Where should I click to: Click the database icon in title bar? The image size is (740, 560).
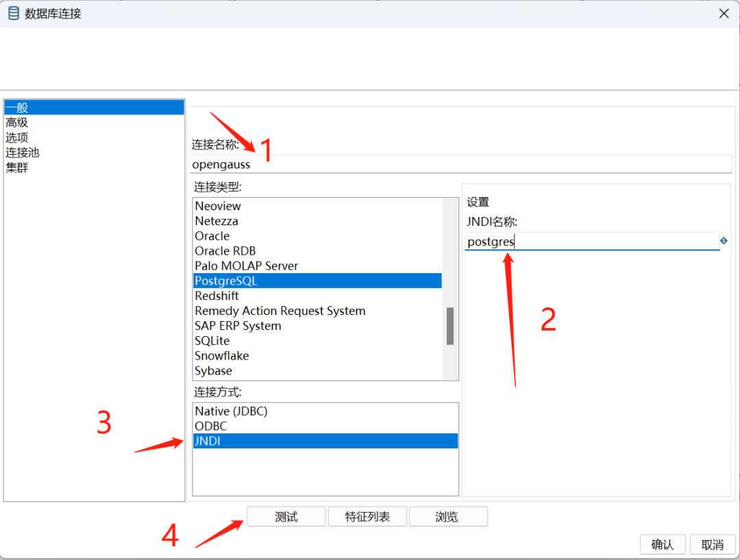[14, 13]
